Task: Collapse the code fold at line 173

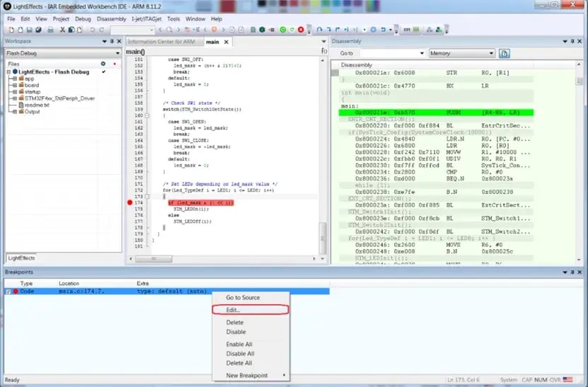Action: coord(147,197)
